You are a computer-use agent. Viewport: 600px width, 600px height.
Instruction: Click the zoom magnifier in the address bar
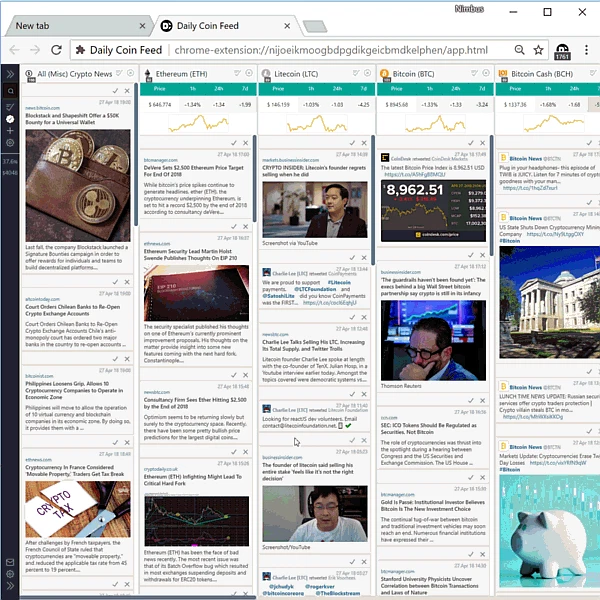(519, 50)
